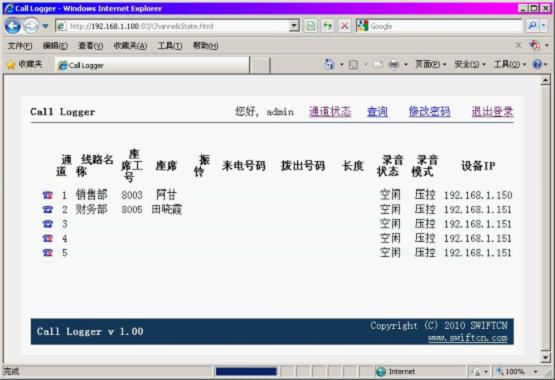Open the 安全(S) dropdown menu
555x380 pixels.
(x=470, y=64)
